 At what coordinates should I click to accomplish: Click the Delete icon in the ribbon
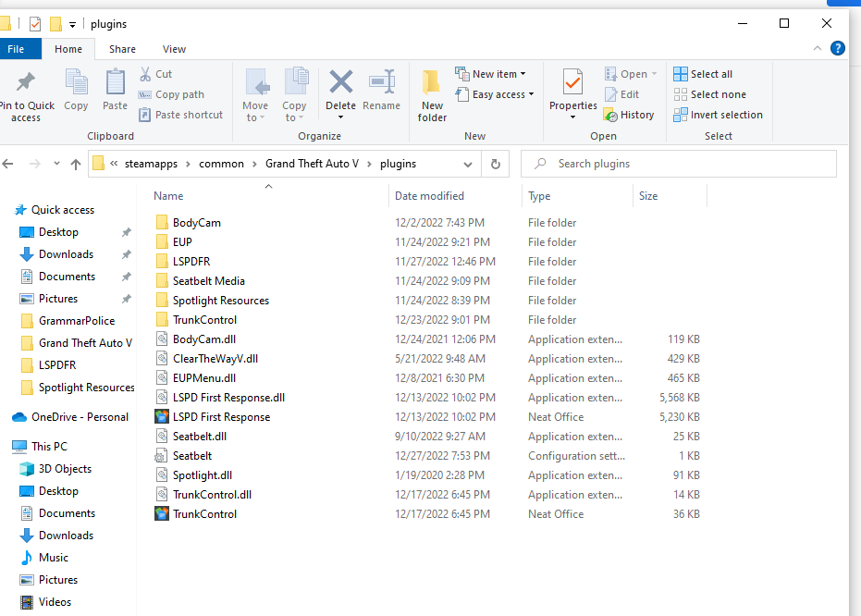[x=340, y=83]
